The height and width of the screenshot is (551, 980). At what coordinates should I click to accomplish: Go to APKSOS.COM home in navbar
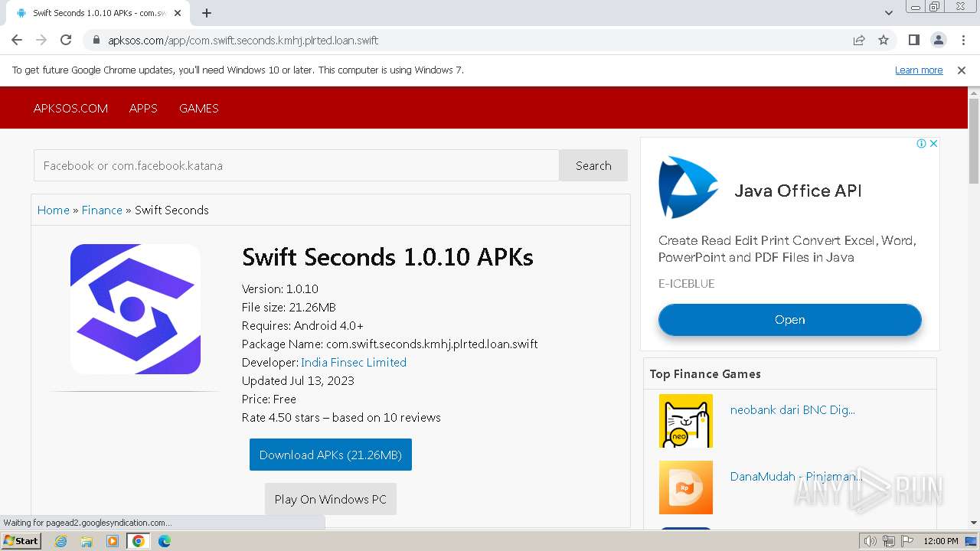(70, 108)
